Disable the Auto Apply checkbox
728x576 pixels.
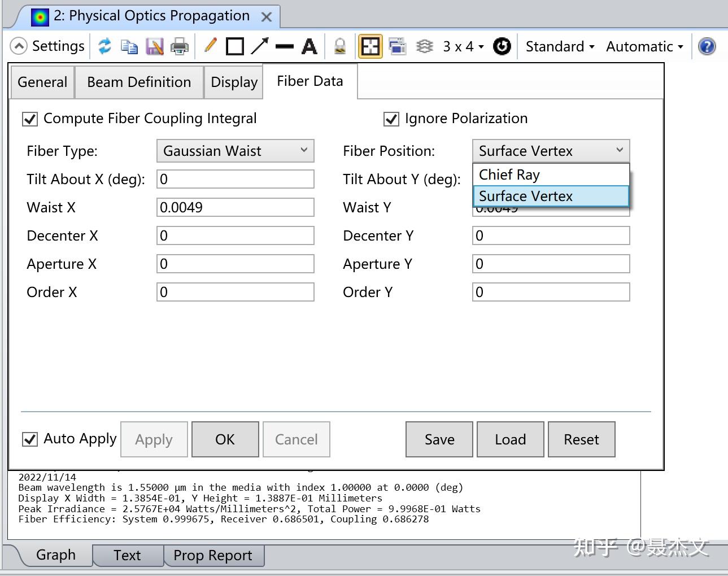coord(30,439)
